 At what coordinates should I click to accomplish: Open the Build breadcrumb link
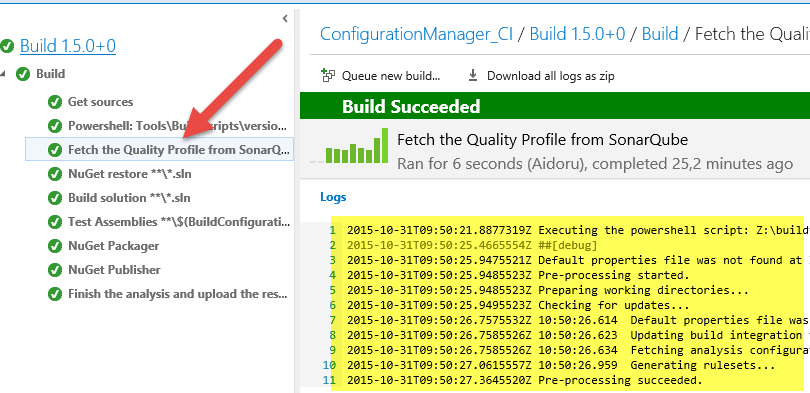point(660,34)
